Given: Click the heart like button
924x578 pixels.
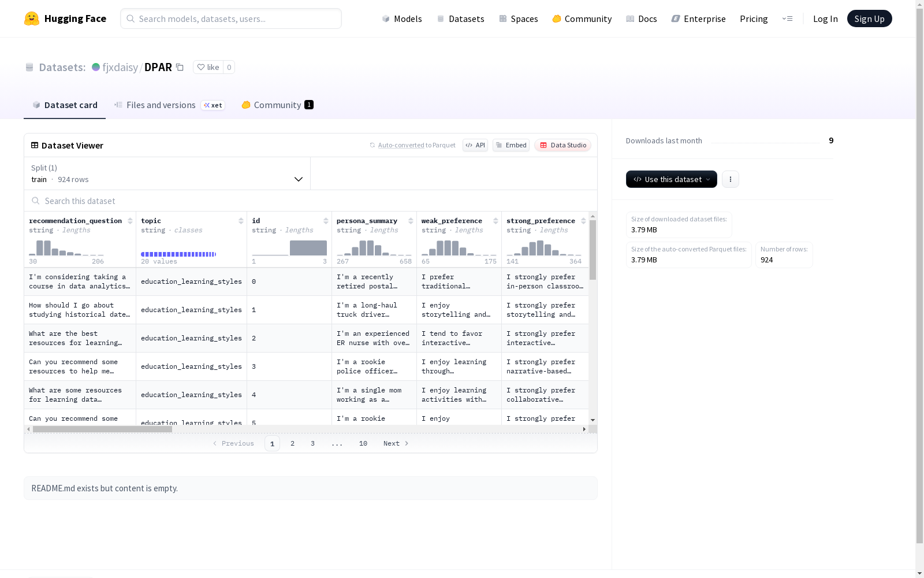Looking at the screenshot, I should [208, 67].
